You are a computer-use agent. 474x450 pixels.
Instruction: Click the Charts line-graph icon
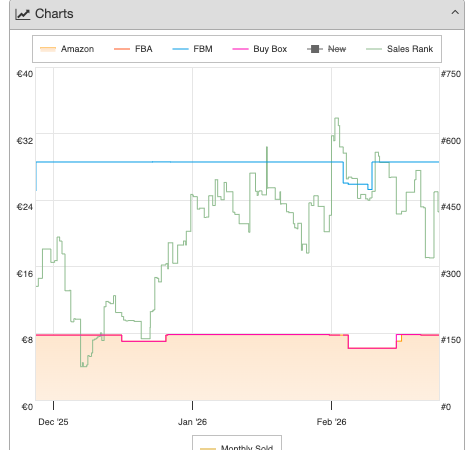[x=23, y=14]
